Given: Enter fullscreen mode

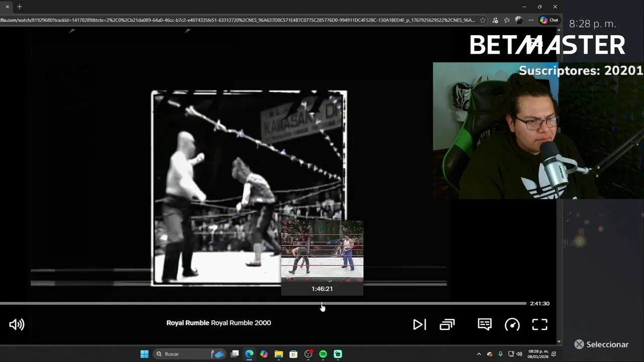Looking at the screenshot, I should (540, 324).
